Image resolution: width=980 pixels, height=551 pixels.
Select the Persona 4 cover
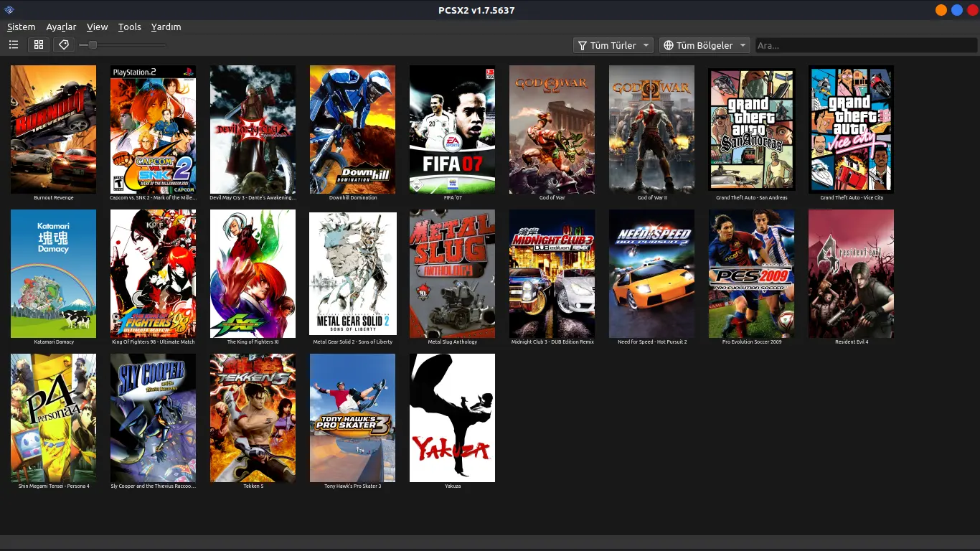[53, 418]
